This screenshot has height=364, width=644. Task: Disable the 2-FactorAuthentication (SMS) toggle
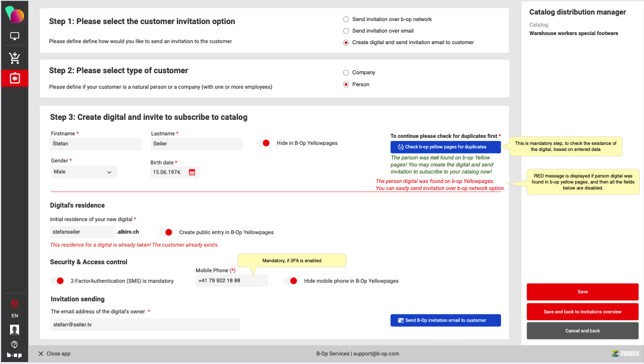57,281
